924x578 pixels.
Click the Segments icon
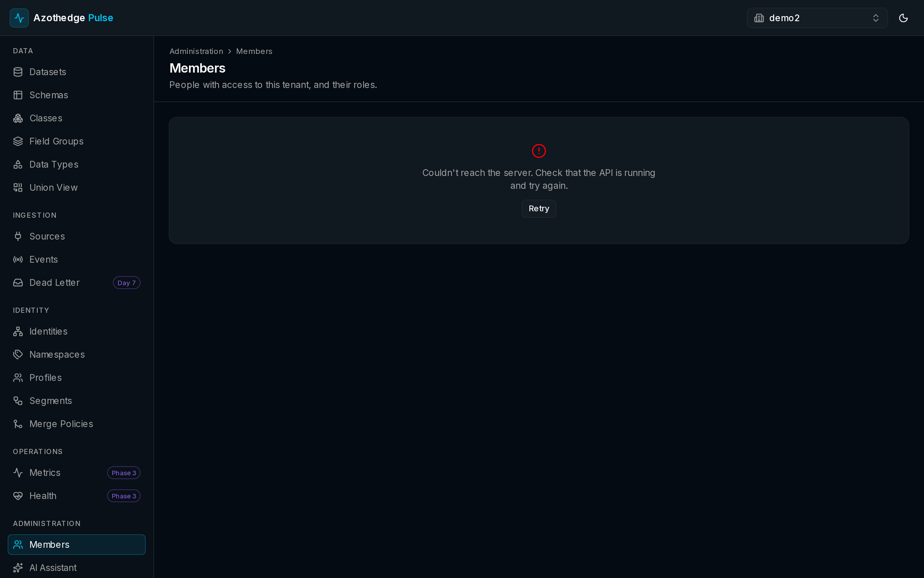[x=18, y=401]
